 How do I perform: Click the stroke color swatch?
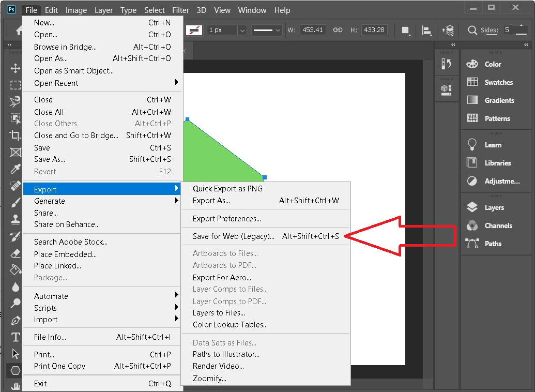click(x=194, y=30)
